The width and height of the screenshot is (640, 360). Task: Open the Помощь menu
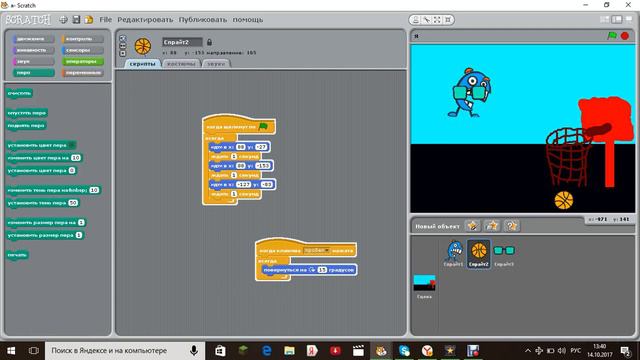click(x=248, y=20)
